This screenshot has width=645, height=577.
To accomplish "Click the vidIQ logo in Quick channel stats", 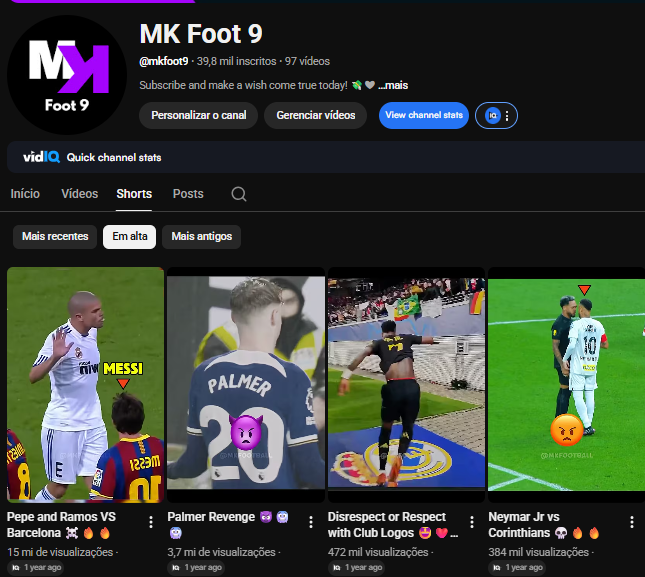I will [41, 157].
